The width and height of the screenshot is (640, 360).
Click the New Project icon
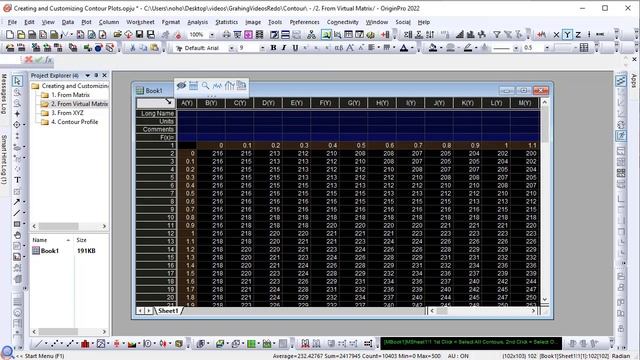[10, 35]
